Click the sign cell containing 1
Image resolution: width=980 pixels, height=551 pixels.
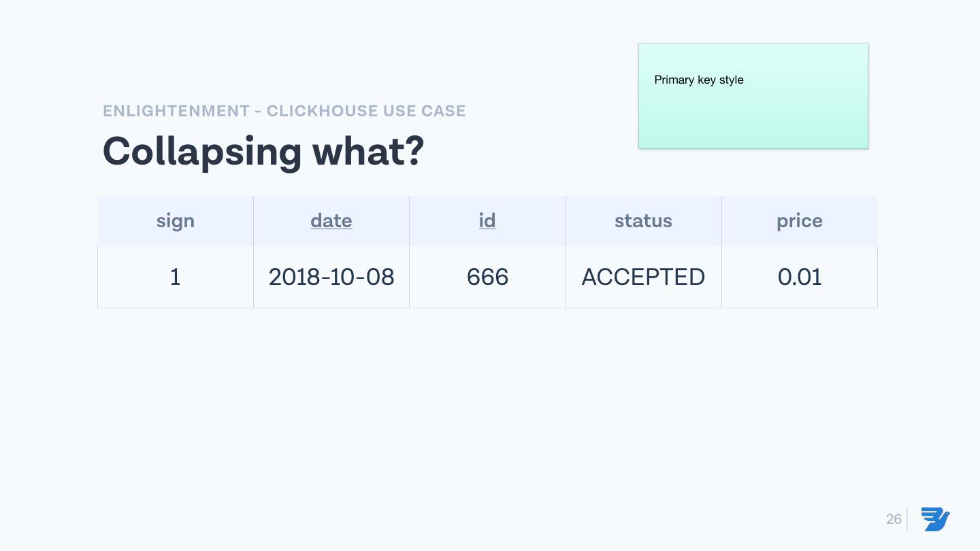[x=175, y=277]
